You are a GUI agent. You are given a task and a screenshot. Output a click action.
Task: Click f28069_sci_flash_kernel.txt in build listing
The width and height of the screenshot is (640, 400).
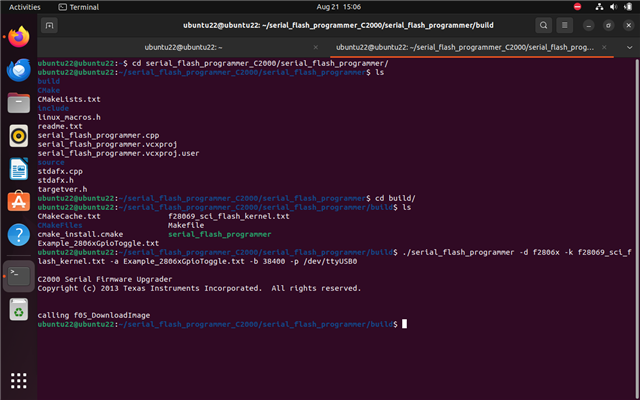(x=229, y=216)
